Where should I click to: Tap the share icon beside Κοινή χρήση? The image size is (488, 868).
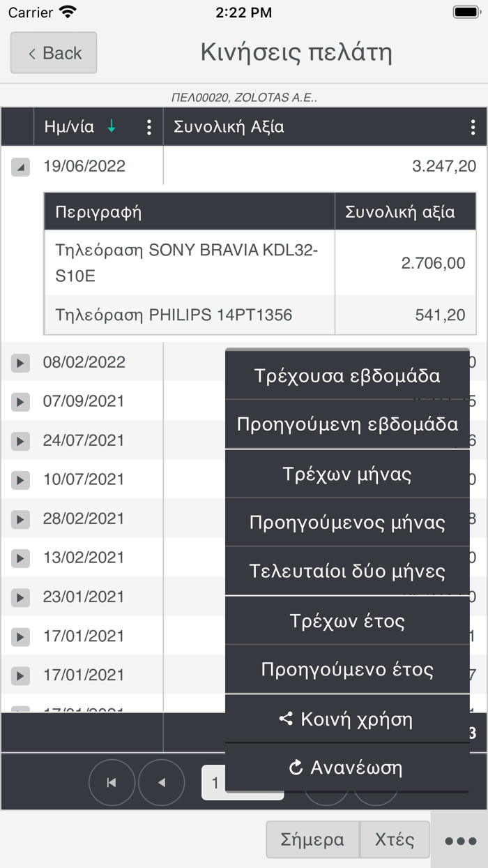285,718
